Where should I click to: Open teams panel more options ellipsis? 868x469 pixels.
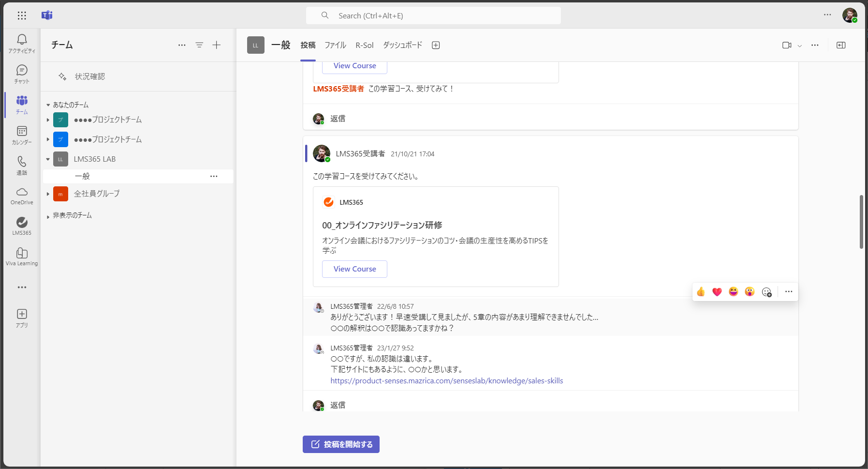(182, 45)
